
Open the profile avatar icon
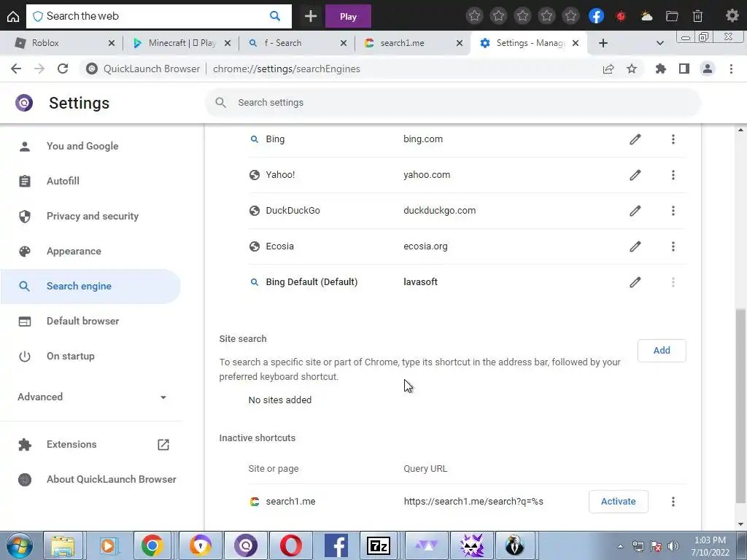[x=708, y=69]
